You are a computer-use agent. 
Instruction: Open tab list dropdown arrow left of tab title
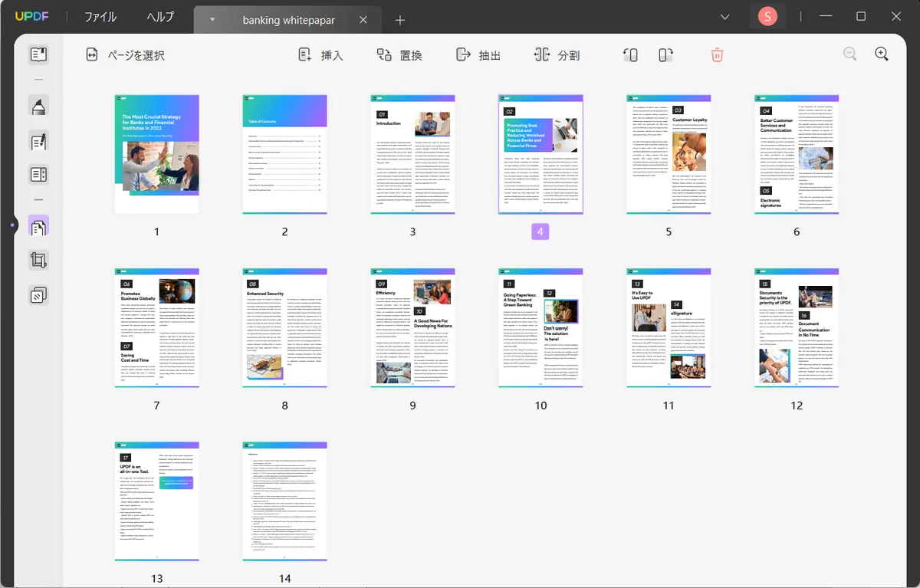(x=212, y=20)
